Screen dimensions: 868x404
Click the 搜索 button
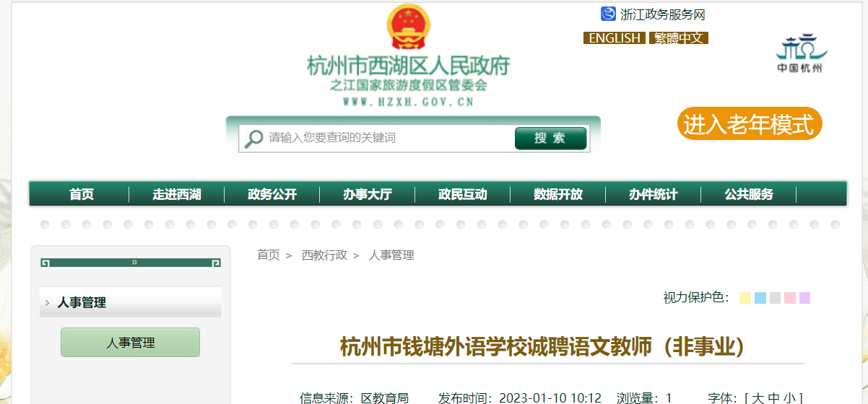[550, 139]
